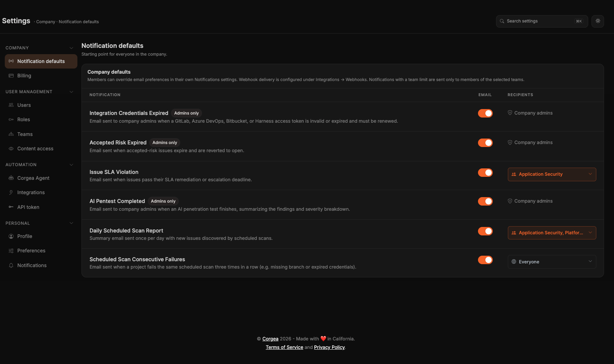This screenshot has height=364, width=614.
Task: Click the 'Issue SLA Violation' notification title
Action: tap(114, 172)
